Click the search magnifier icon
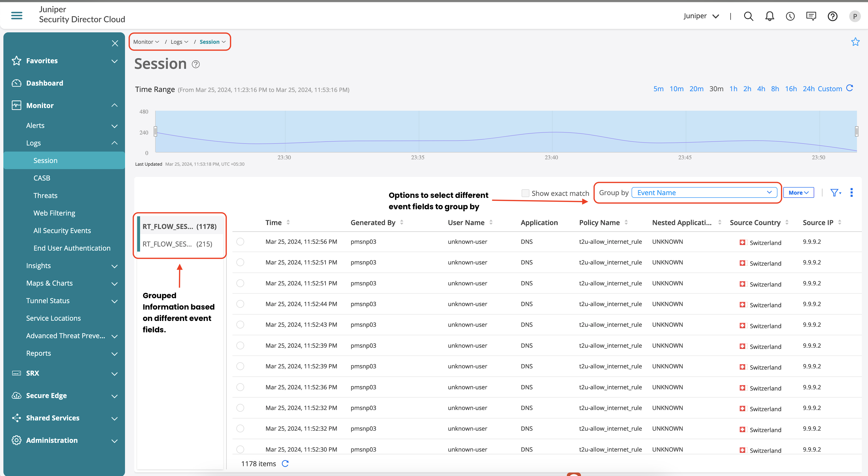This screenshot has width=868, height=476. tap(748, 16)
